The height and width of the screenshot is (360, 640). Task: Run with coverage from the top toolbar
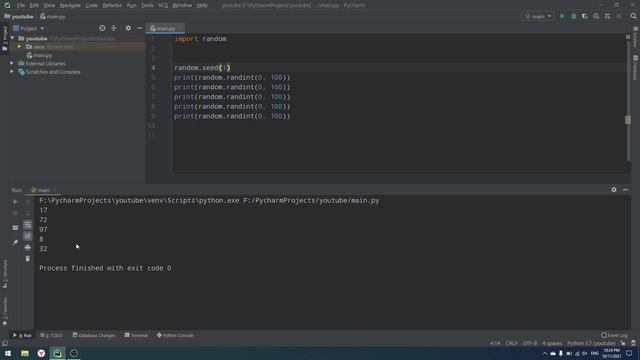point(584,16)
